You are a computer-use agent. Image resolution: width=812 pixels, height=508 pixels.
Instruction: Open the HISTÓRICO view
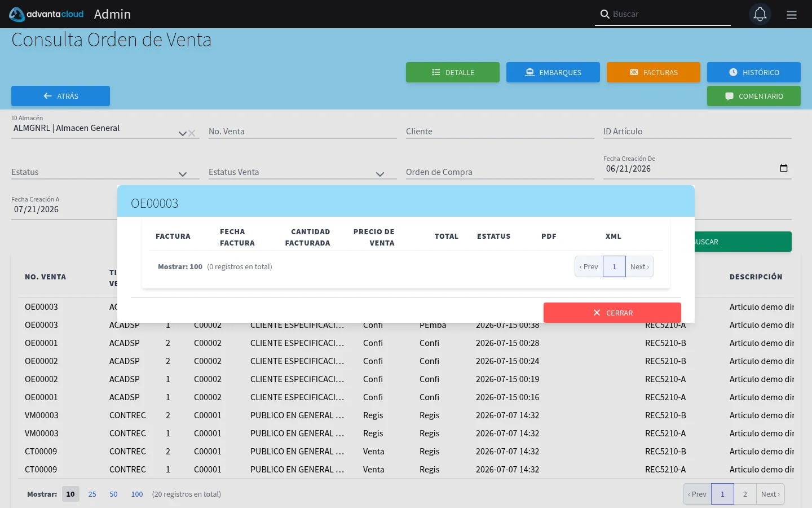point(754,72)
